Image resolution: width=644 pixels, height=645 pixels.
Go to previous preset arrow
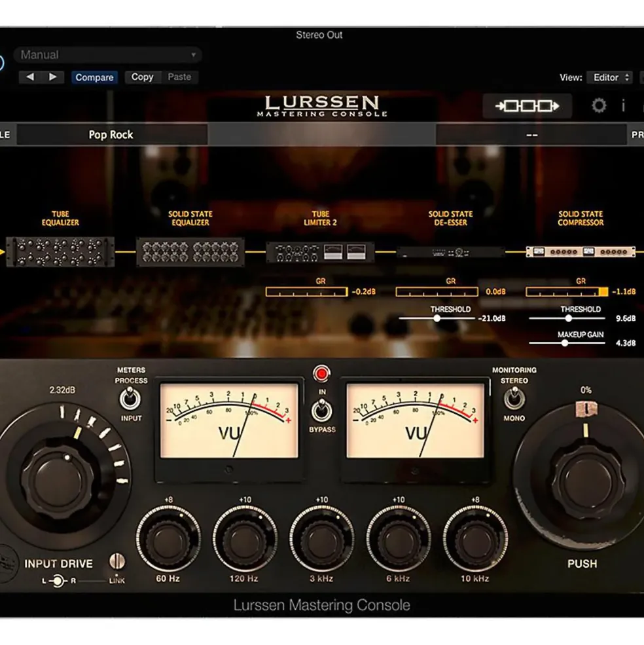[30, 77]
